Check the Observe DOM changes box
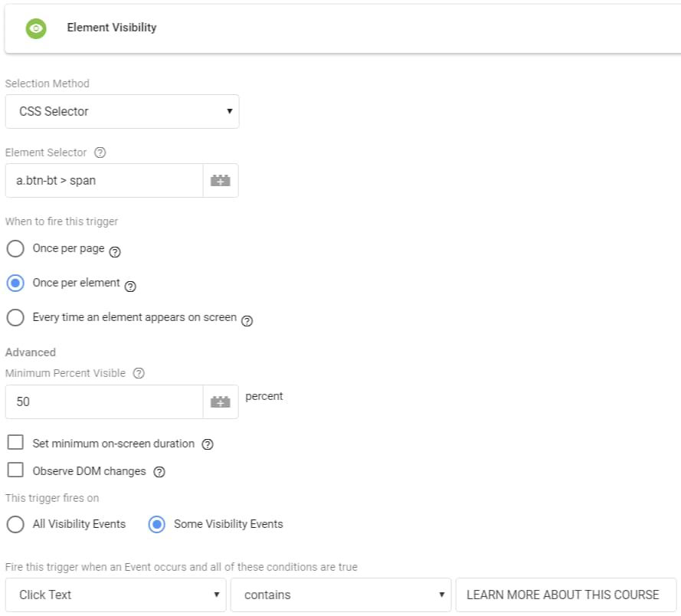 click(x=15, y=470)
